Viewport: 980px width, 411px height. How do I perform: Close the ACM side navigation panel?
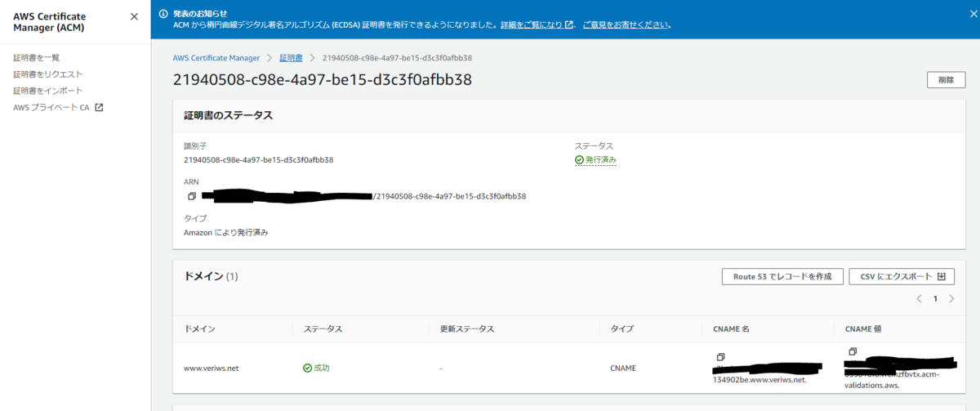click(134, 16)
